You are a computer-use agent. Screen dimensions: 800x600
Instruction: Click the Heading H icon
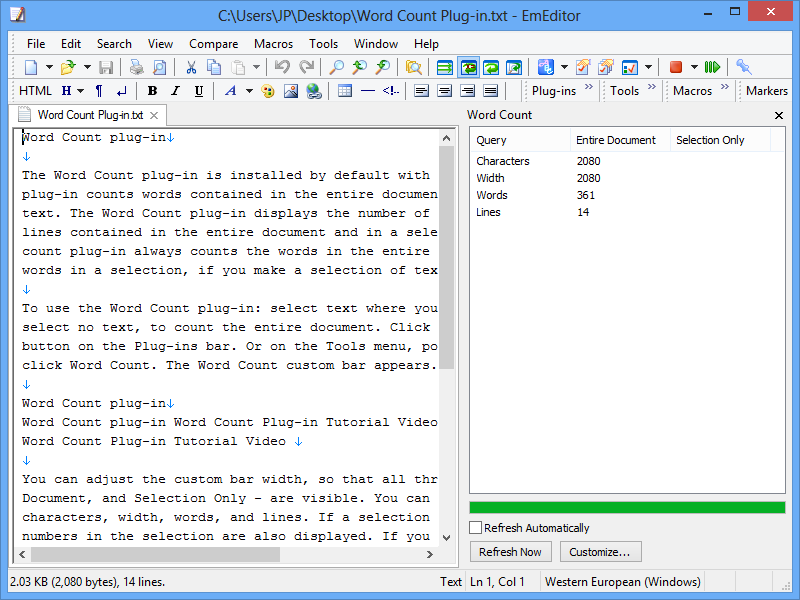point(66,91)
